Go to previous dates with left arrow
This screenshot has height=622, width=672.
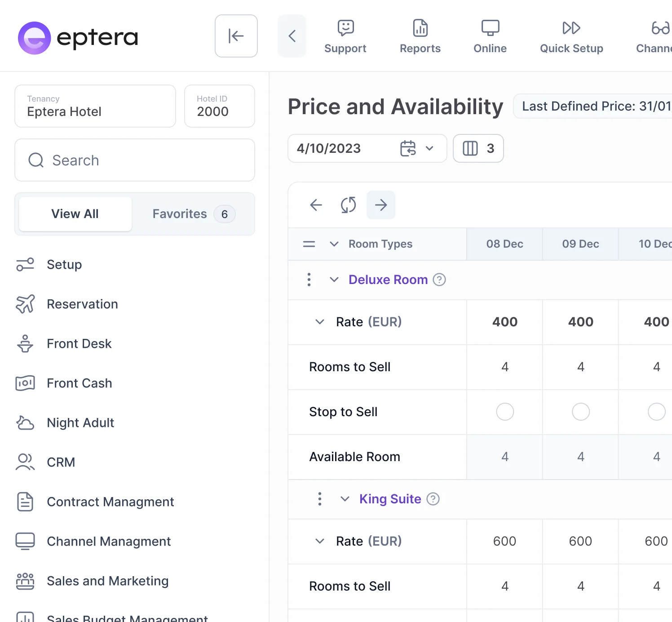(316, 205)
